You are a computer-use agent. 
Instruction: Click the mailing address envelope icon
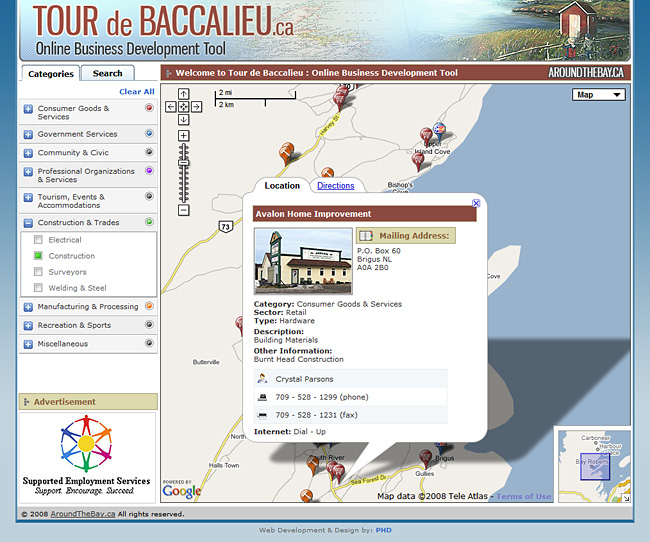click(366, 236)
